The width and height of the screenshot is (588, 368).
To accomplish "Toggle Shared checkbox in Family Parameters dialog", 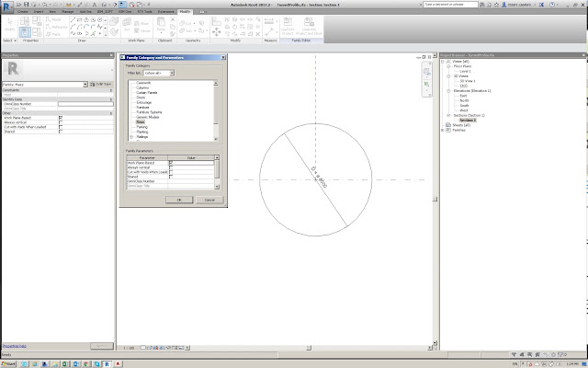I will pyautogui.click(x=171, y=177).
